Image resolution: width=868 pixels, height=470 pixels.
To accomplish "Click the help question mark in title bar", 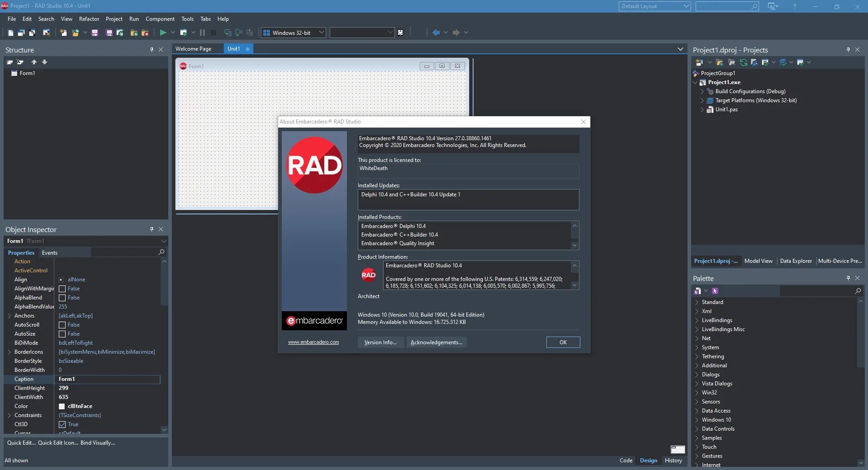I will click(794, 6).
